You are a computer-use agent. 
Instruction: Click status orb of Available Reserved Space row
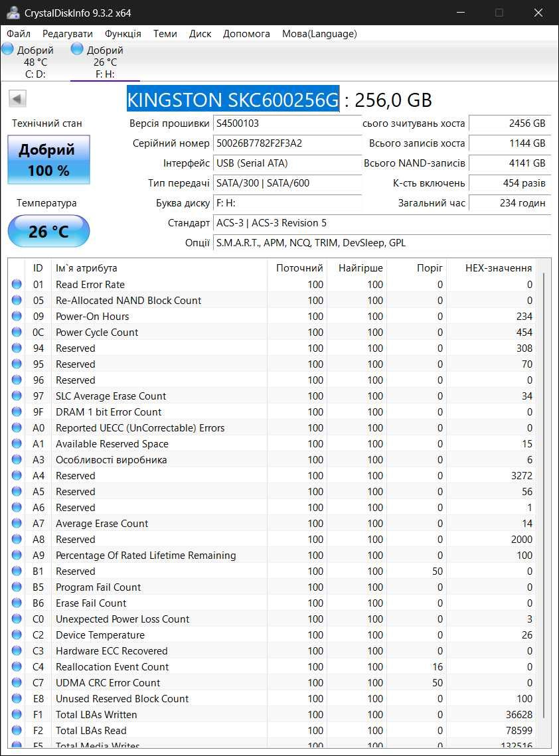[17, 443]
